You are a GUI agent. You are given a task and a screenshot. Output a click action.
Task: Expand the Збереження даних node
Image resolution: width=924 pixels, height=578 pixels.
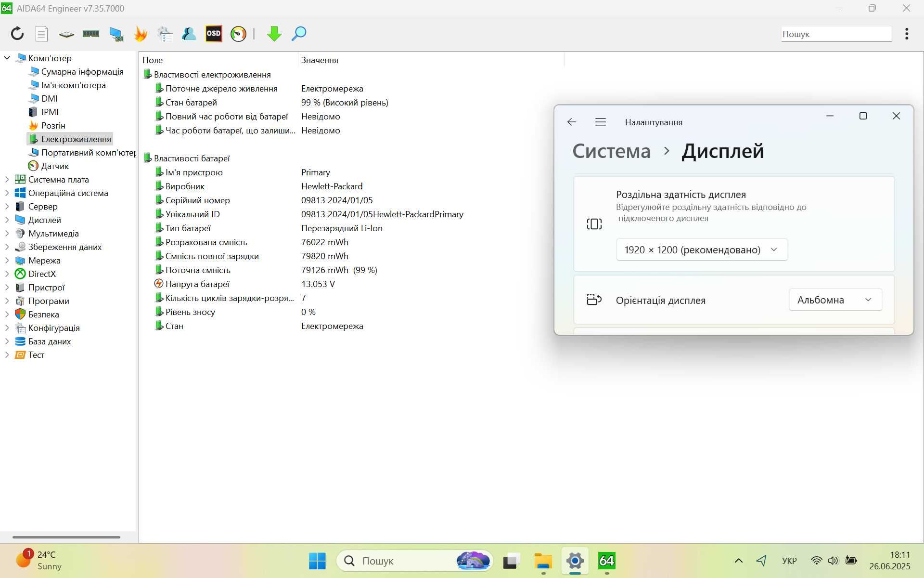7,247
